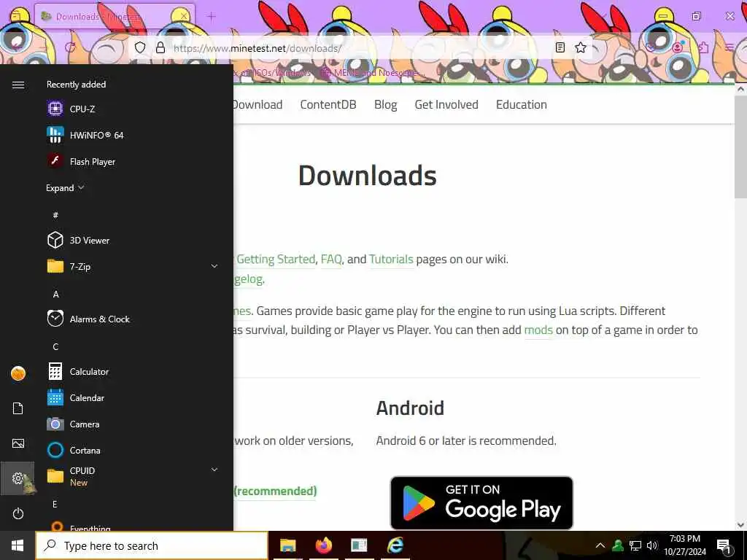Switch to Firefox on the taskbar
747x560 pixels.
tap(324, 545)
